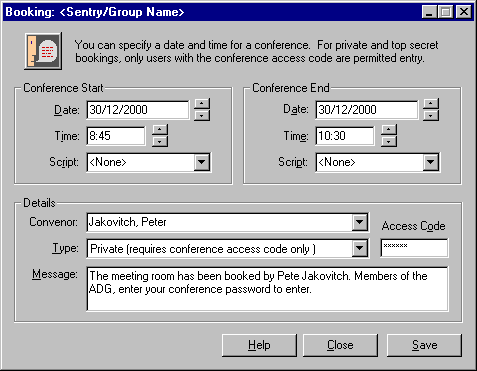
Task: Click the Conference End Time field showing 10:30
Action: [345, 136]
